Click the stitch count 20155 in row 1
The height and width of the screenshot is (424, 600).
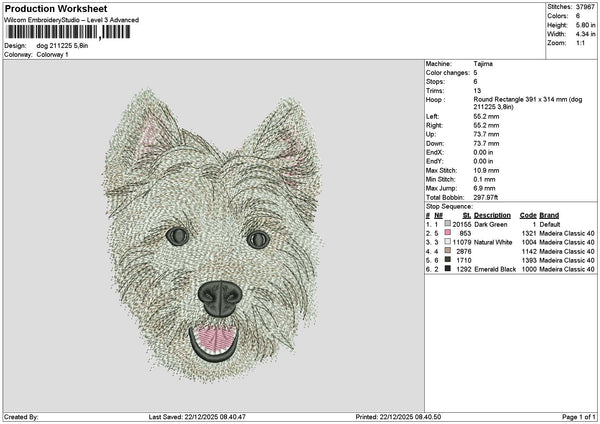[x=461, y=225]
